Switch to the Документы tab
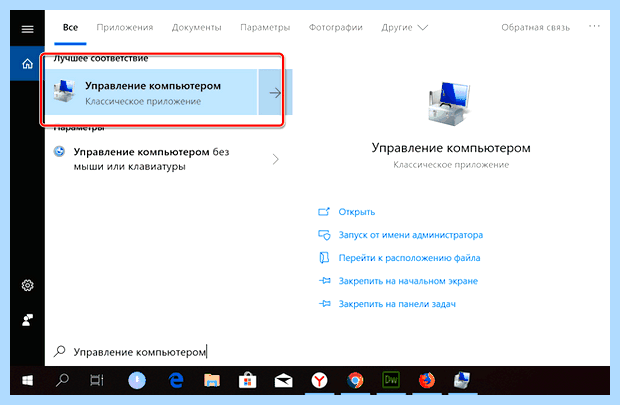The image size is (620, 405). [197, 27]
